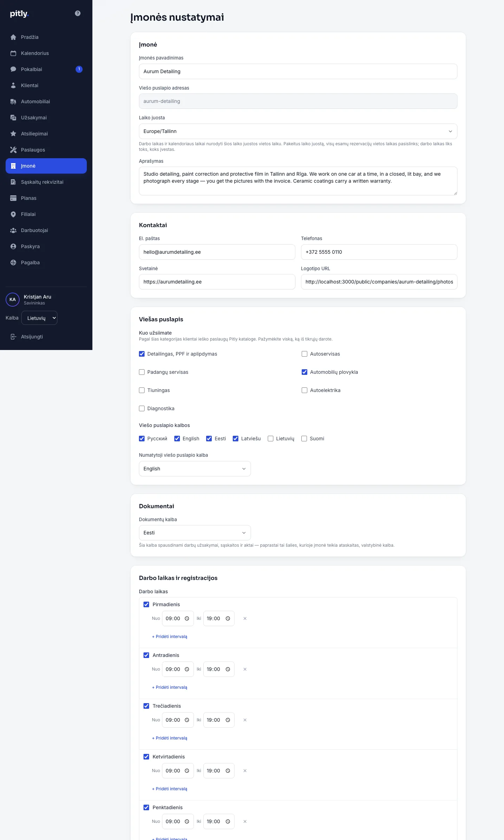The image size is (504, 840).
Task: Click the Kalendorius calendar icon
Action: pyautogui.click(x=13, y=53)
